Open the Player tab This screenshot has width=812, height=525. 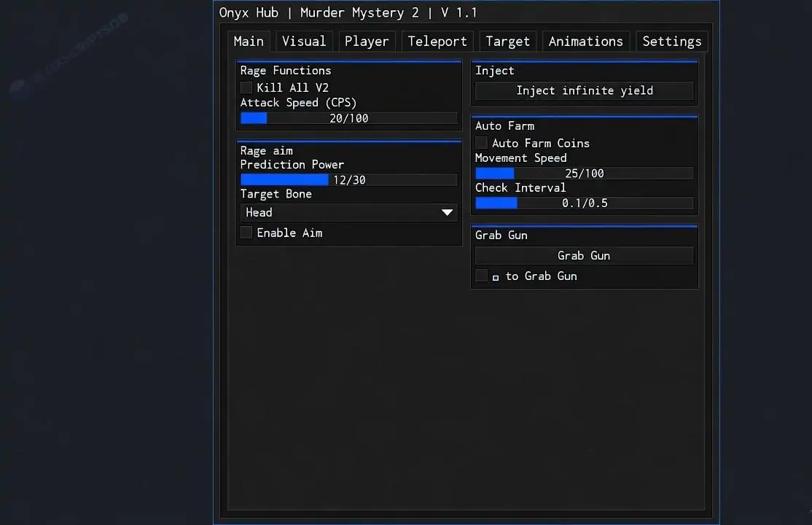tap(367, 42)
